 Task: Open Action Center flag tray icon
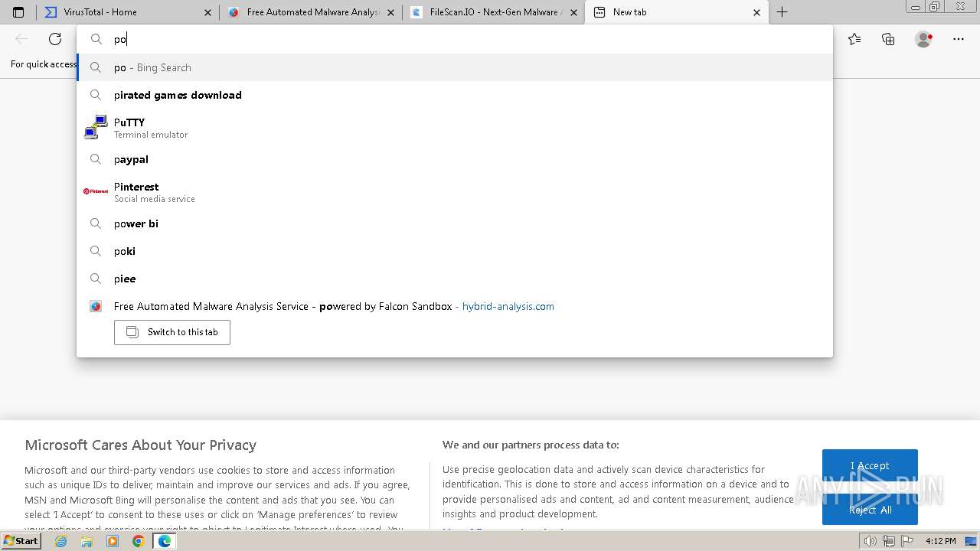907,541
